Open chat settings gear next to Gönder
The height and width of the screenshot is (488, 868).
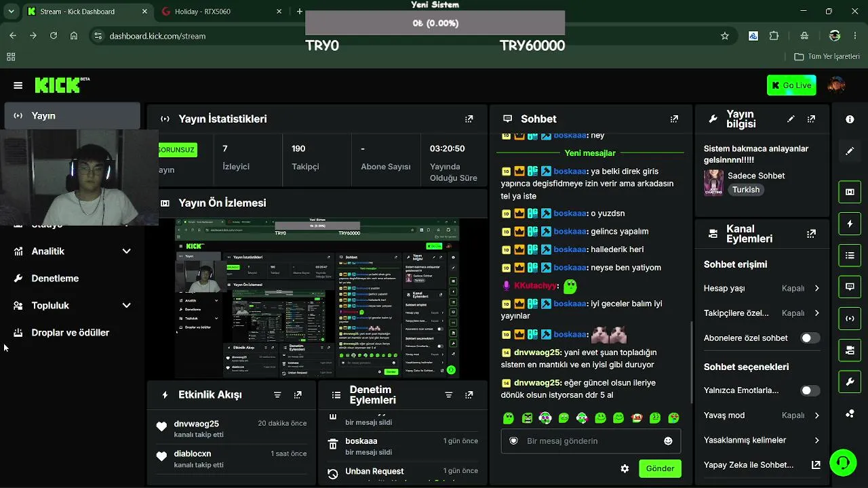point(625,468)
